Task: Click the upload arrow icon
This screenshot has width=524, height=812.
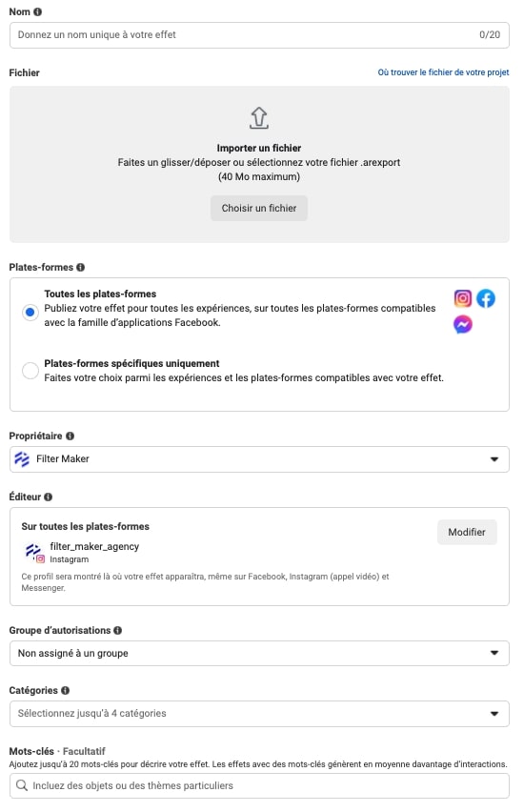Action: tap(259, 117)
